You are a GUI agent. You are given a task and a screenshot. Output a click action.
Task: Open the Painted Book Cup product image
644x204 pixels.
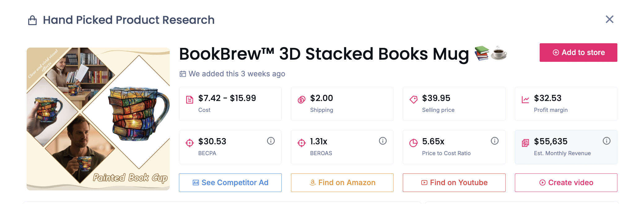(98, 119)
